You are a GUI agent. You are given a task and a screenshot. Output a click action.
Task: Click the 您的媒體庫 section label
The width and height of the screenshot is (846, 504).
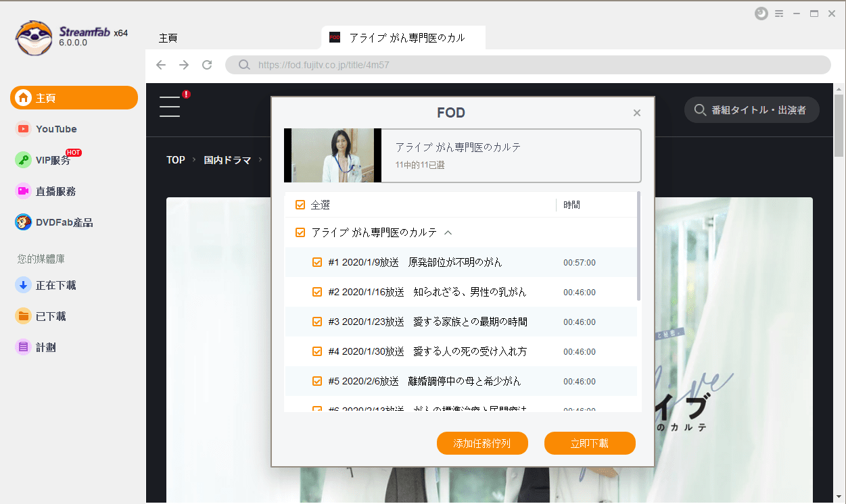(41, 259)
